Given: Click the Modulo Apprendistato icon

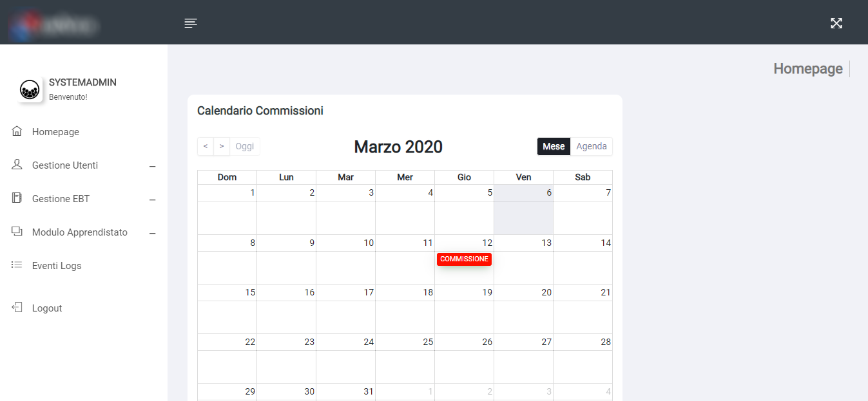Looking at the screenshot, I should pos(17,232).
